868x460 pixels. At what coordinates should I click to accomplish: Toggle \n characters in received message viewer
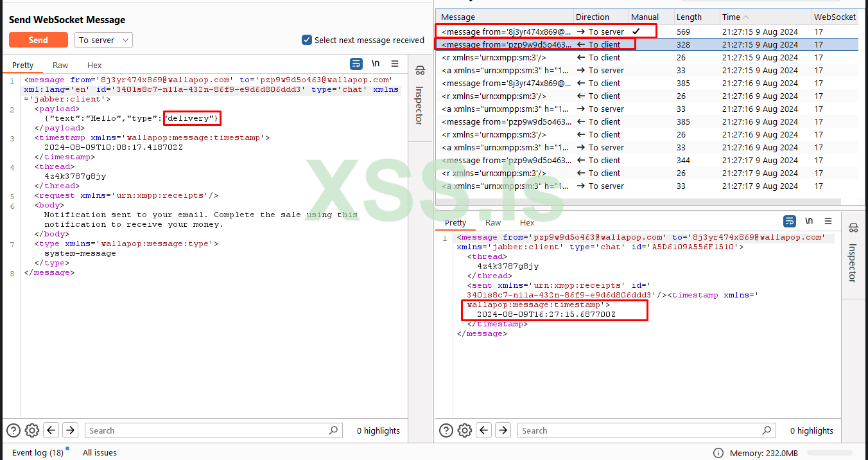[x=809, y=221]
